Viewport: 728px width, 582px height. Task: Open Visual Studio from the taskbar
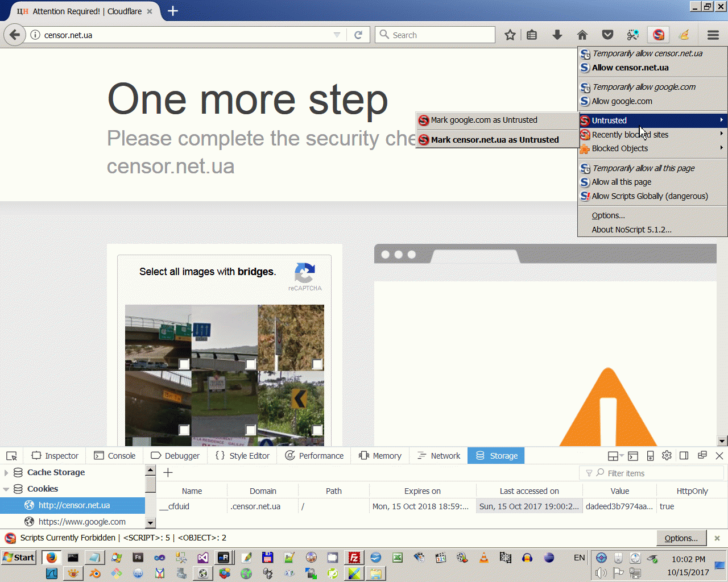pos(203,558)
